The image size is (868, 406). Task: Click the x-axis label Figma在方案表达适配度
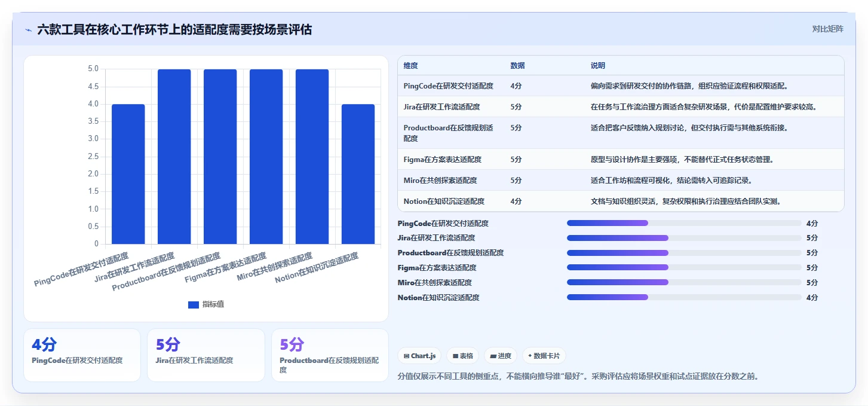click(226, 268)
